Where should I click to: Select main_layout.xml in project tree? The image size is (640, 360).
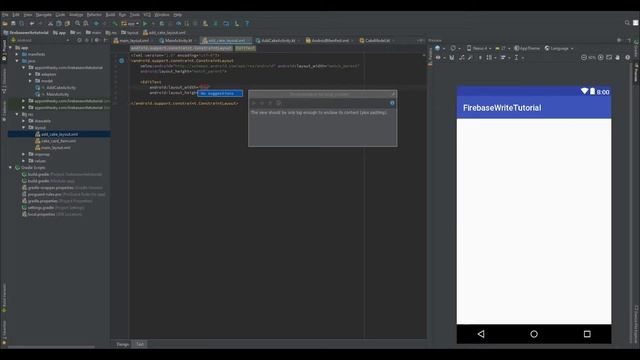56,148
